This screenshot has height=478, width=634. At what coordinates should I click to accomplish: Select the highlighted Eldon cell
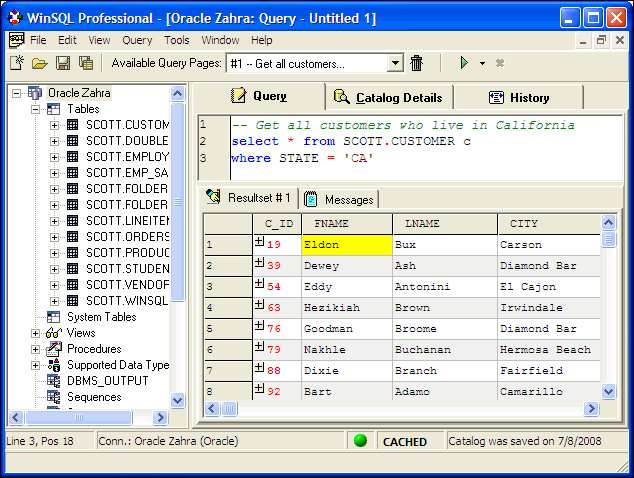tap(347, 245)
